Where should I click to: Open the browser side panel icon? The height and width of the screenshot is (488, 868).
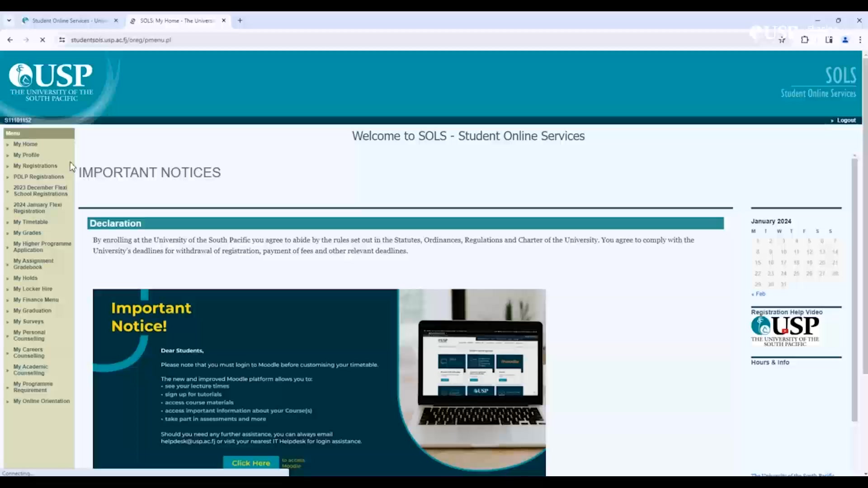[829, 40]
